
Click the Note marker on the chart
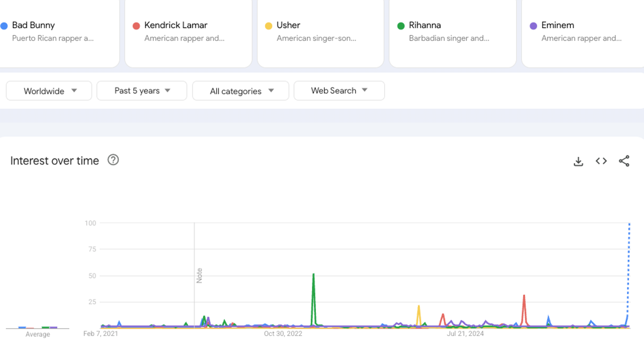pos(199,276)
